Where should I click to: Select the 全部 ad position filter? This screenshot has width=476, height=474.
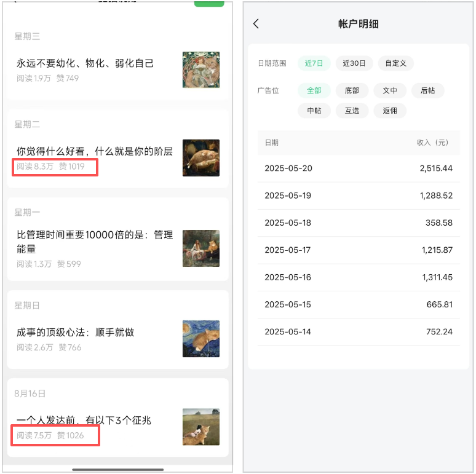pyautogui.click(x=314, y=90)
